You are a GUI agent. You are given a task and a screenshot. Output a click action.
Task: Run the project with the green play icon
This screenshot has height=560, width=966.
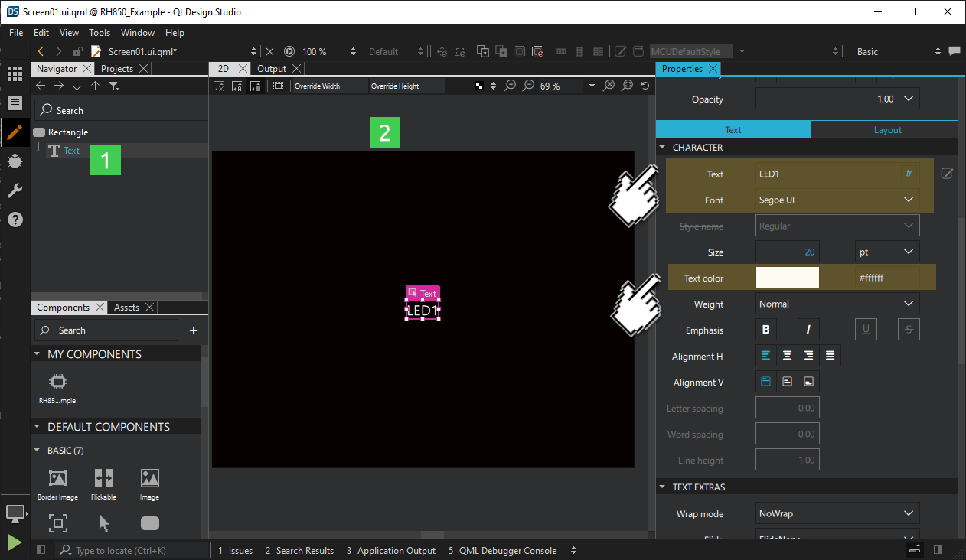coord(14,542)
